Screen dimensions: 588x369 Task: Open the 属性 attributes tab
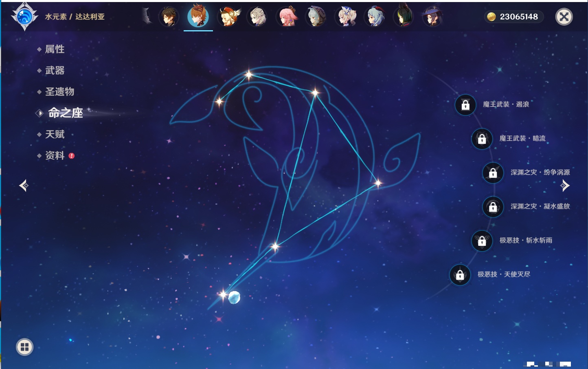point(55,49)
